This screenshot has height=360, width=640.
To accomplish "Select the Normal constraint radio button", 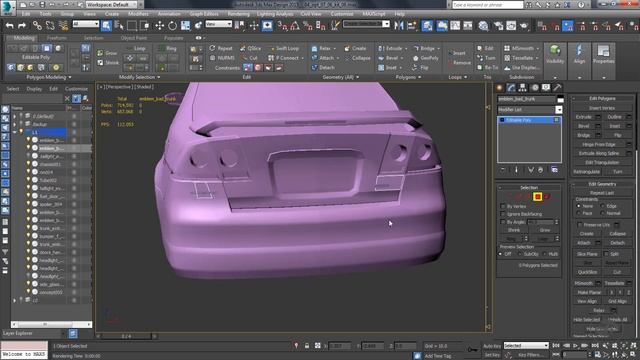I will [602, 213].
